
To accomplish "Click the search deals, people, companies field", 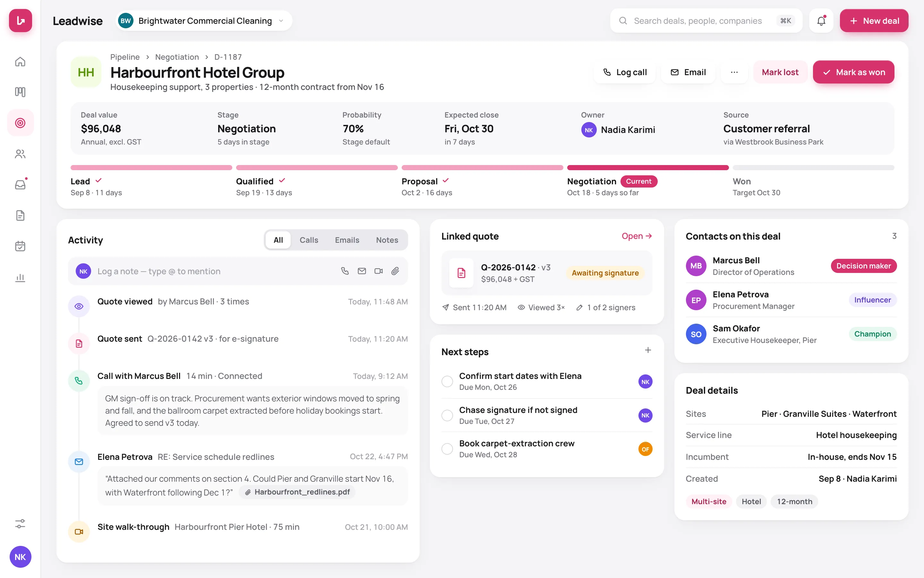I will coord(706,21).
